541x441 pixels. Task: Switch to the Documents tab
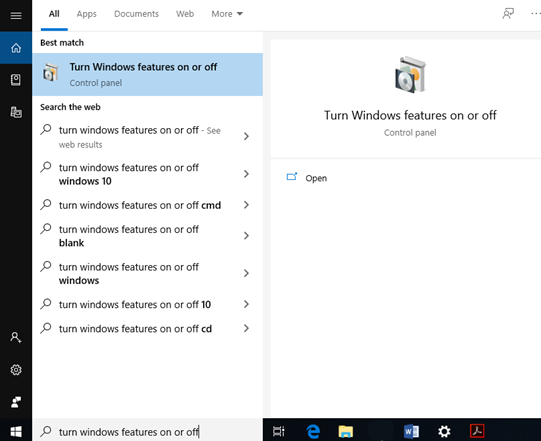point(136,14)
